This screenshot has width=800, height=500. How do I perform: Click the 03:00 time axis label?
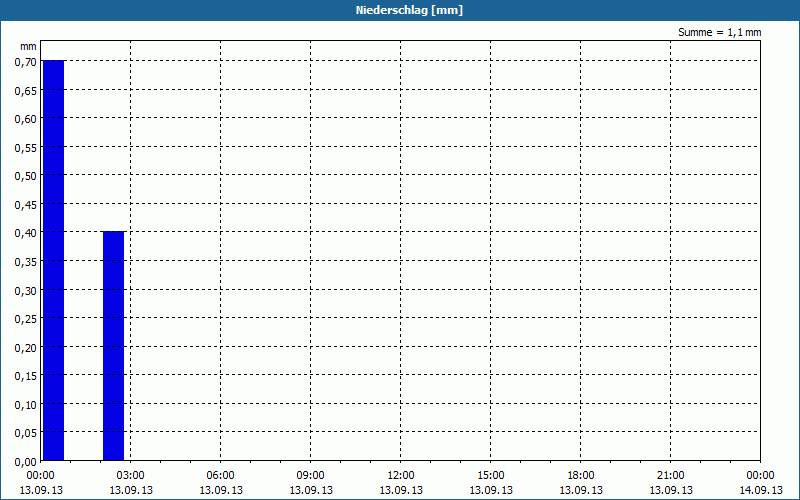[x=131, y=476]
